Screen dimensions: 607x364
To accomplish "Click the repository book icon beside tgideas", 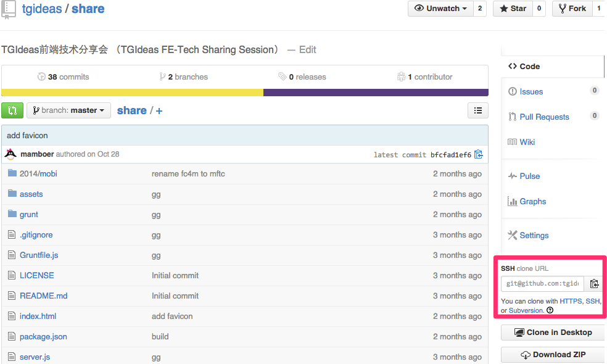I will (9, 9).
